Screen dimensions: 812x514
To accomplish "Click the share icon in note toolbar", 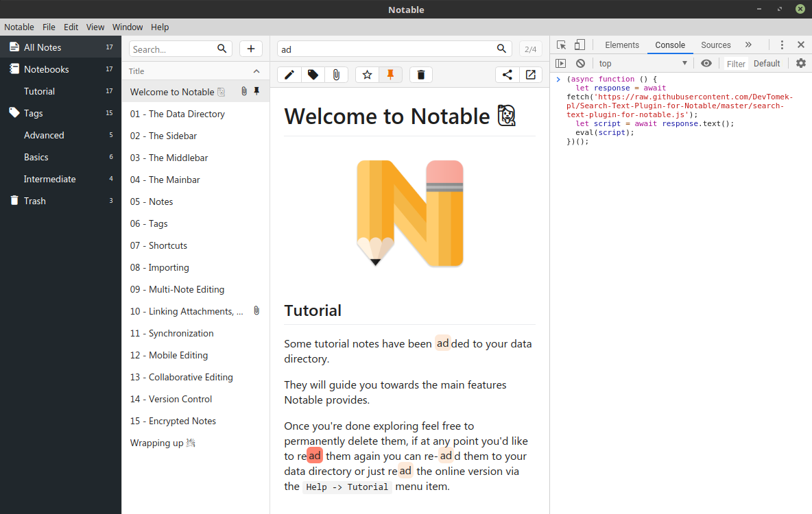I will (x=507, y=75).
